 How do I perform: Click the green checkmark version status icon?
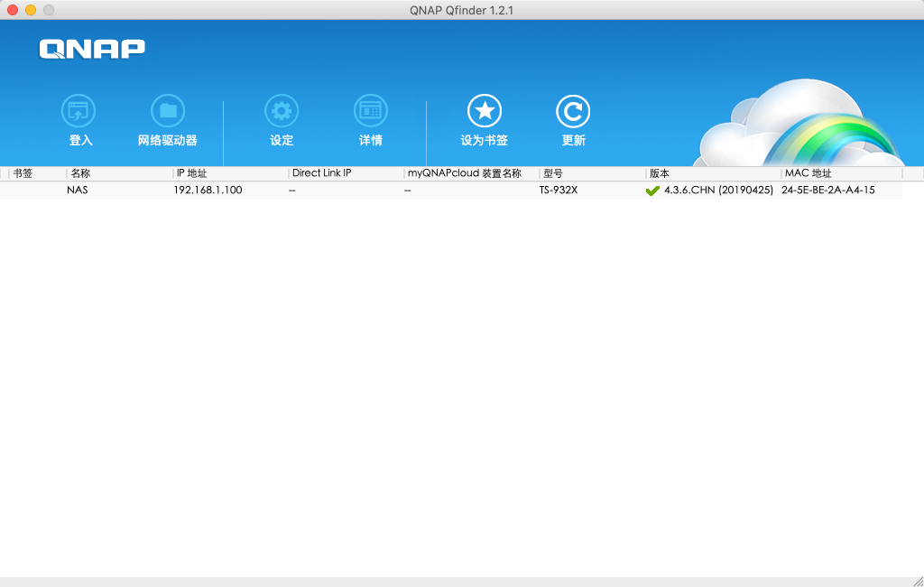click(x=652, y=191)
